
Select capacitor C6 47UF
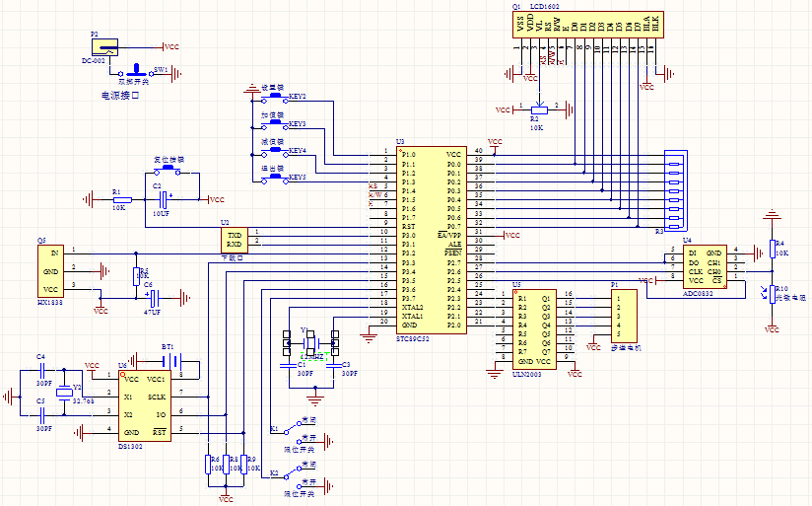point(154,298)
